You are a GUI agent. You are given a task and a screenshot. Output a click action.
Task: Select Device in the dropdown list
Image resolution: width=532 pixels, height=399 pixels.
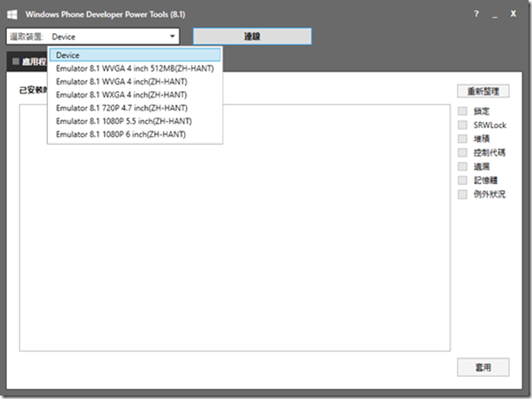pyautogui.click(x=135, y=55)
